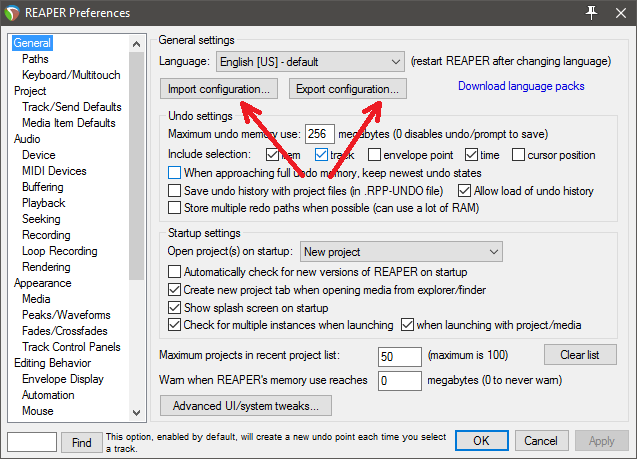Open Fades/Crossfades preferences
Screen dimensions: 637x459
(x=65, y=331)
